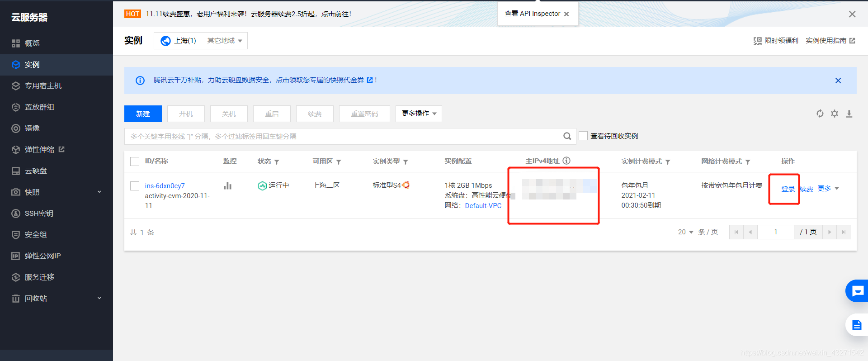Open the ins-6dxn0cy7 instance link
This screenshot has height=361, width=868.
[x=165, y=186]
